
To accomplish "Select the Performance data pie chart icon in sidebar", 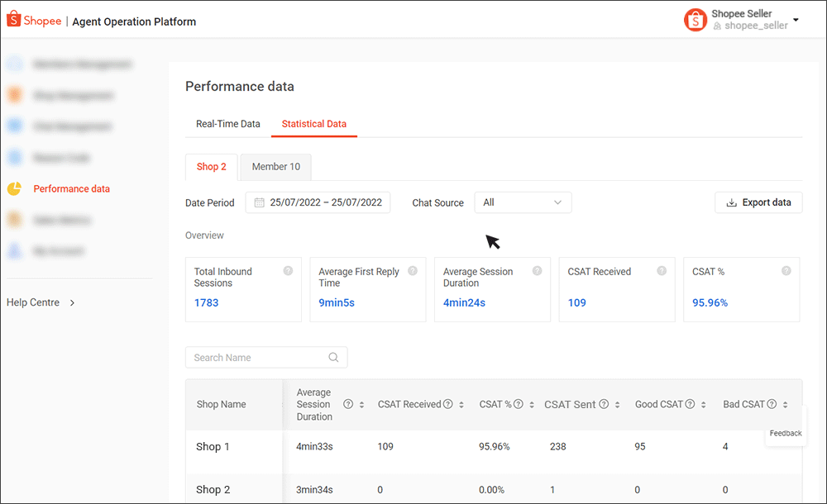I will pyautogui.click(x=16, y=188).
